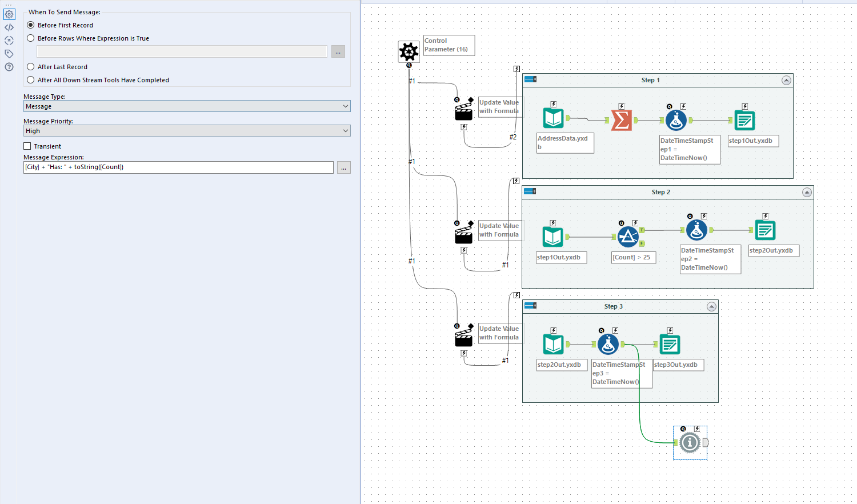Select the Message tool at bottom right
This screenshot has width=857, height=504.
tap(690, 442)
